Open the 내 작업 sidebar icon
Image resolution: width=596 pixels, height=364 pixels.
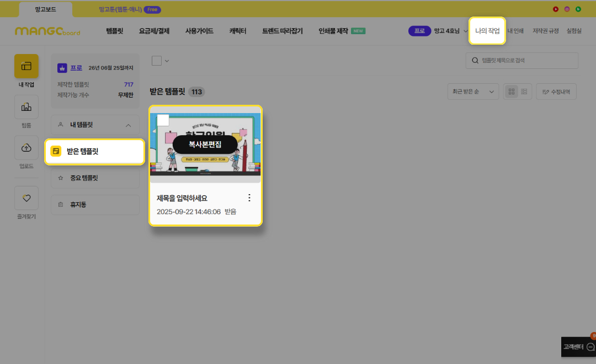[26, 66]
